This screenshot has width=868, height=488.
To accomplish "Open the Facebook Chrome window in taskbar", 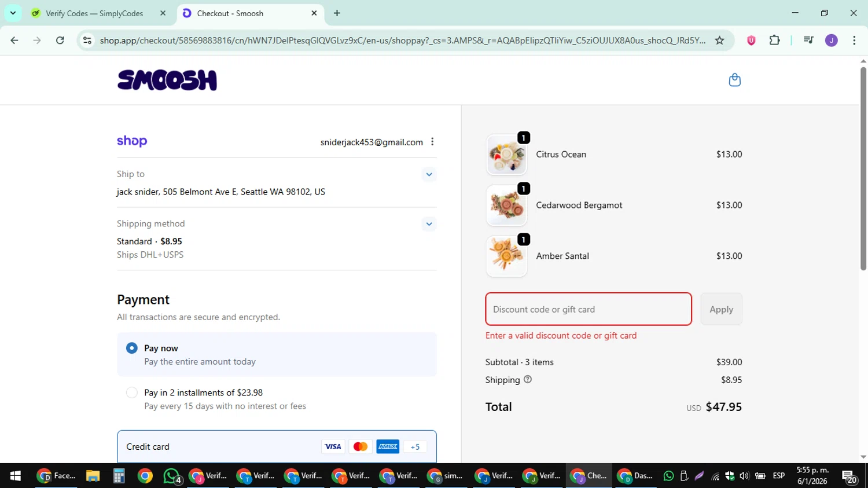I will point(56,476).
